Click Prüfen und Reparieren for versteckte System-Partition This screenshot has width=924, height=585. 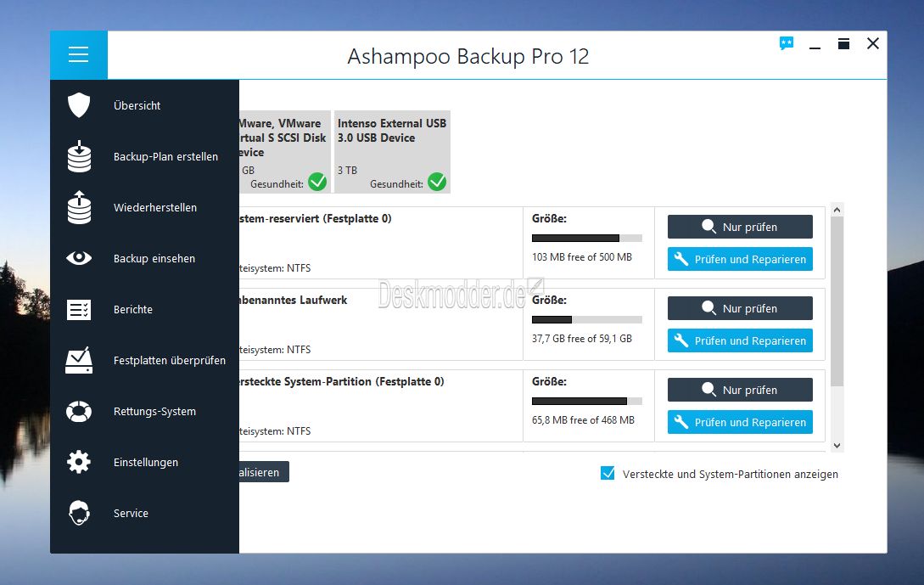tap(740, 422)
